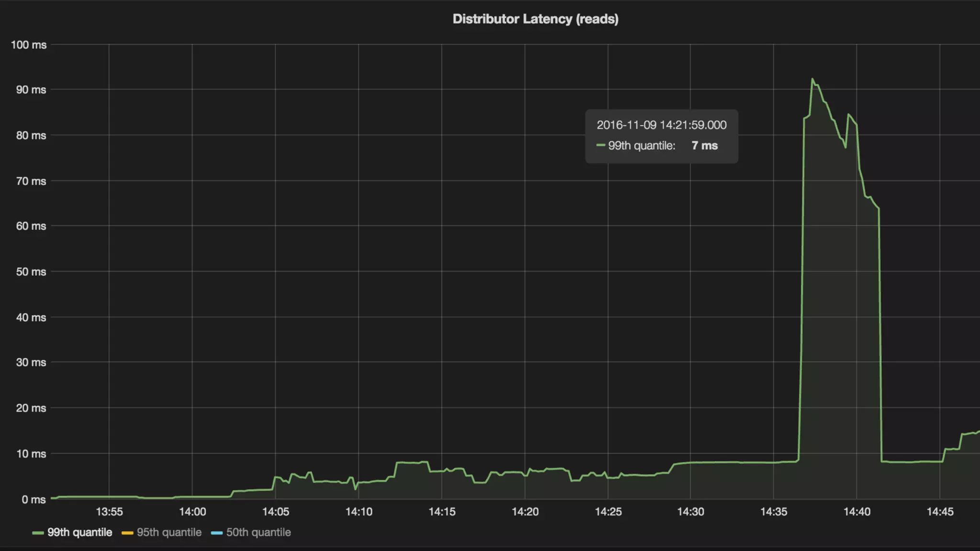
Task: Toggle the 50th quantile series in legend
Action: pos(258,532)
